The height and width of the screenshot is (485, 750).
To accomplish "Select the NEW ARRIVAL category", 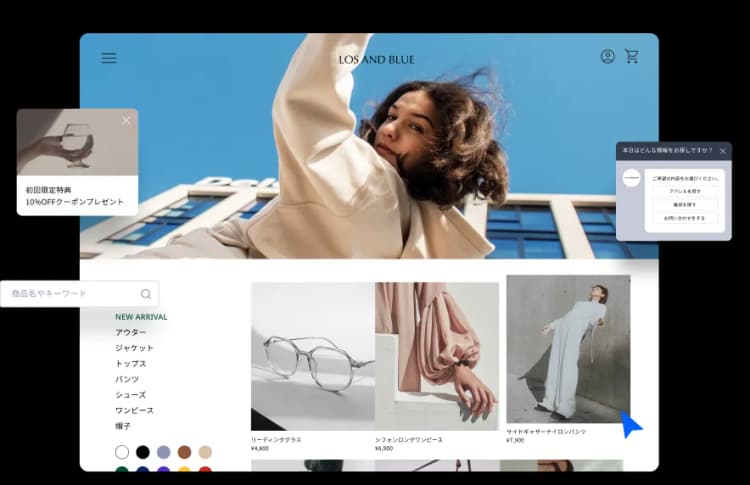I will coord(141,317).
